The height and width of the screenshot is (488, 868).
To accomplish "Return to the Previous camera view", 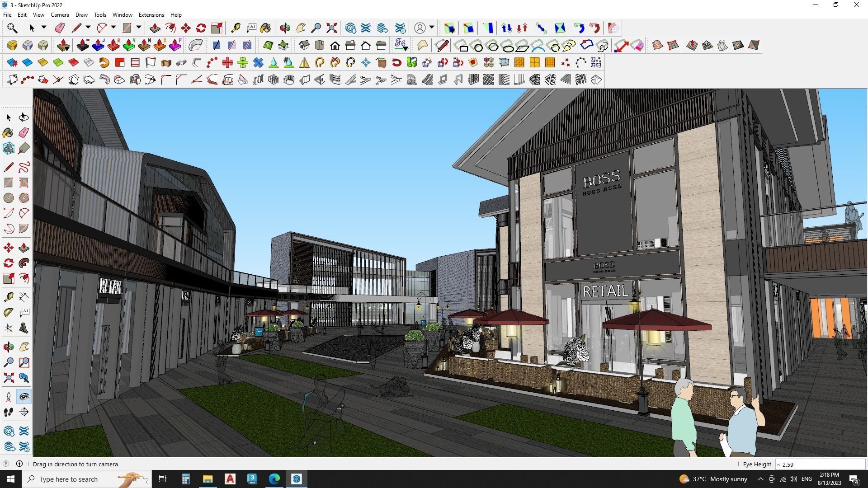I will (24, 377).
